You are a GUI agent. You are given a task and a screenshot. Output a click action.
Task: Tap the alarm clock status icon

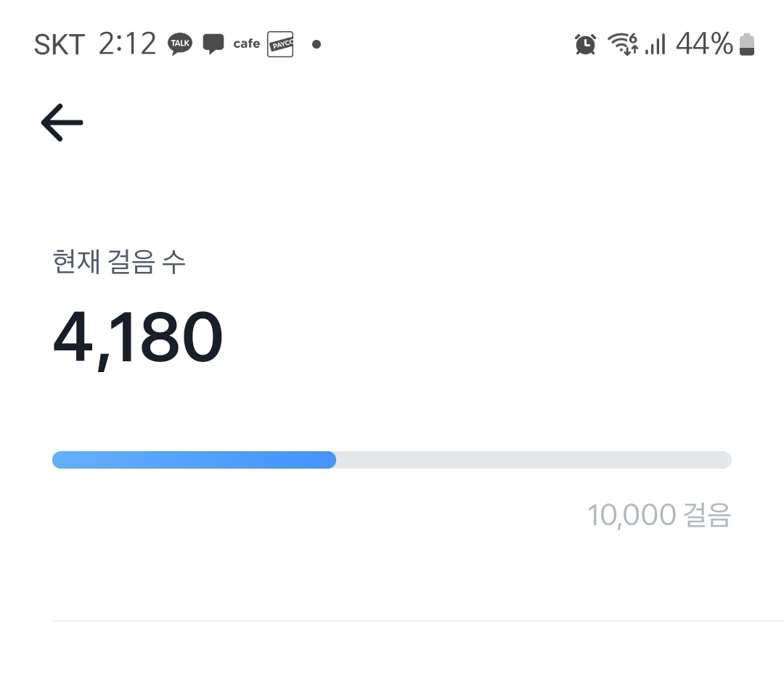click(585, 44)
